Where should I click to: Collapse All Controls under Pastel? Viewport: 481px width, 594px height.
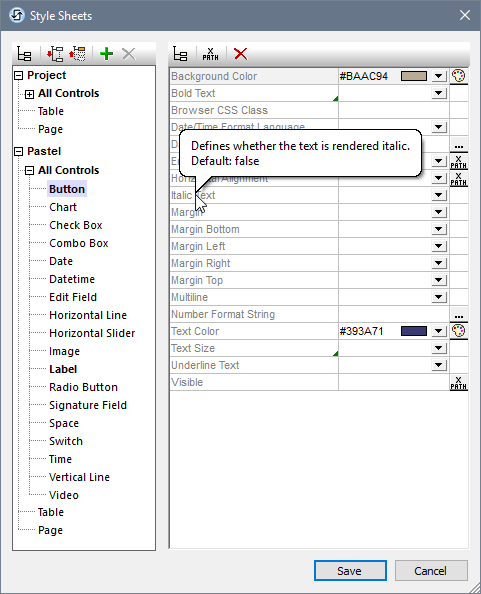pos(29,170)
